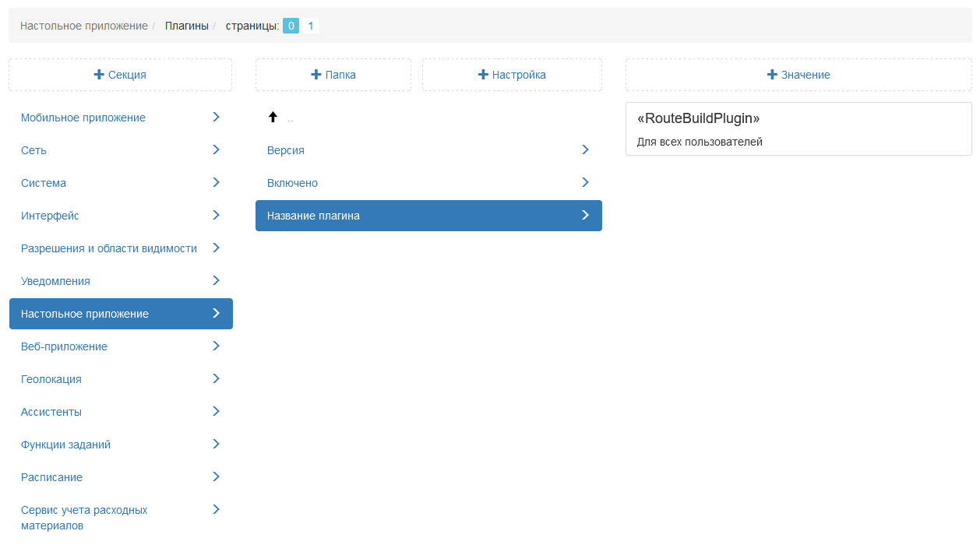Screen dimensions: 980x552
Task: Click the plus icon next to Значение
Action: click(772, 75)
